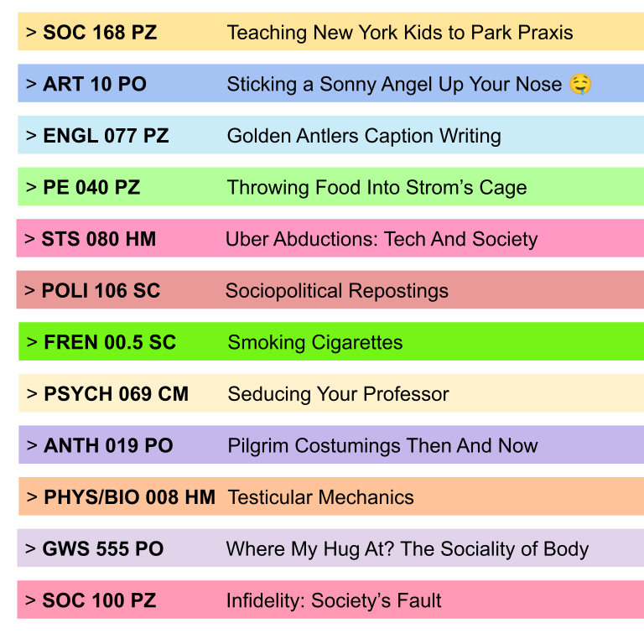The width and height of the screenshot is (644, 644).
Task: Expand the PE 040 PZ row chevron
Action: pos(31,188)
